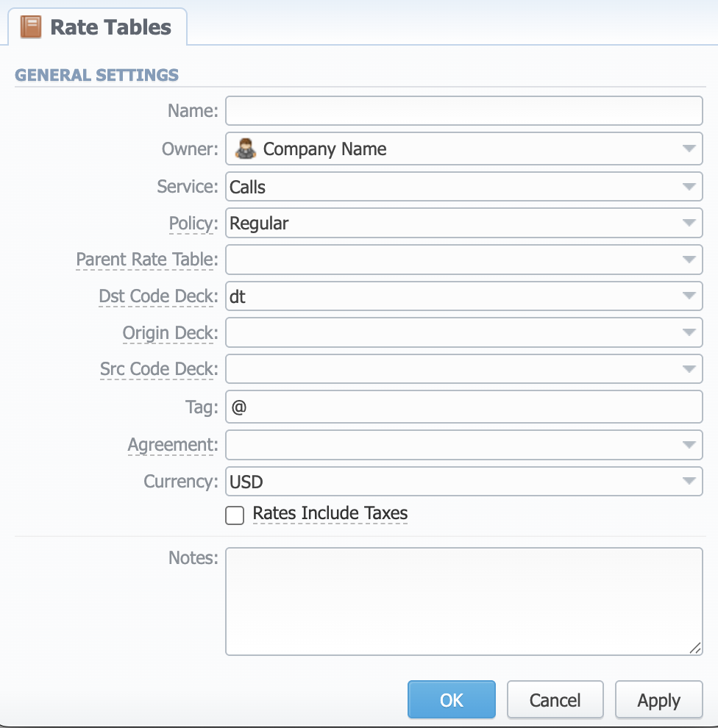The height and width of the screenshot is (728, 718).
Task: Click the user avatar icon in Owner field
Action: (244, 149)
